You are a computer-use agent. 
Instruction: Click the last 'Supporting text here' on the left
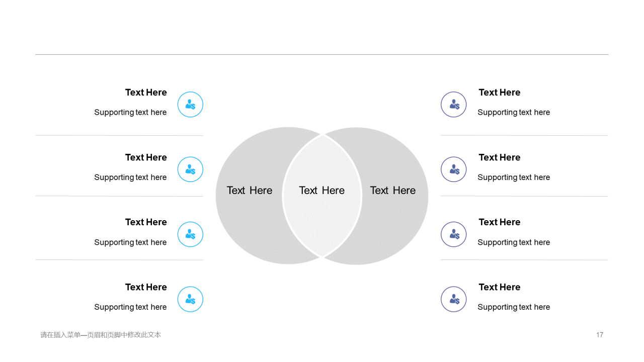pyautogui.click(x=130, y=307)
